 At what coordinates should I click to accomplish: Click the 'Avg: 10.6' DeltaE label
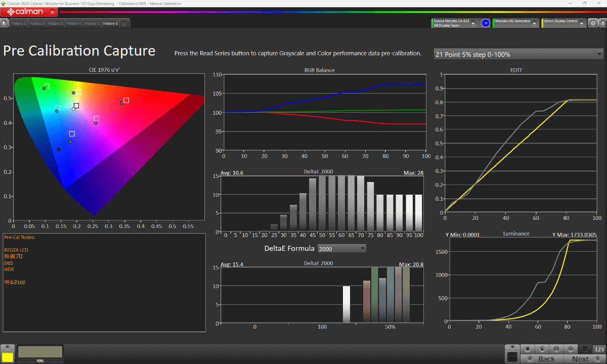pyautogui.click(x=232, y=173)
